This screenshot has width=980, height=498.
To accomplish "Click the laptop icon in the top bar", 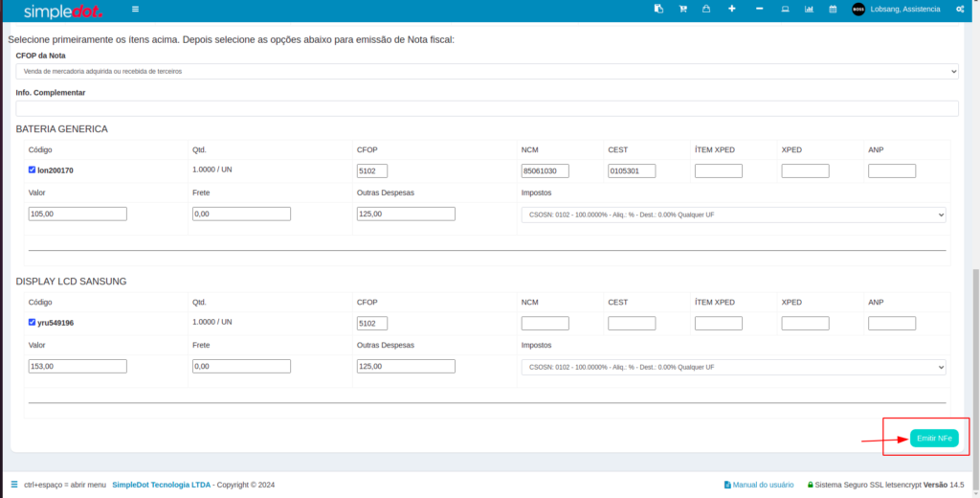I will (785, 10).
